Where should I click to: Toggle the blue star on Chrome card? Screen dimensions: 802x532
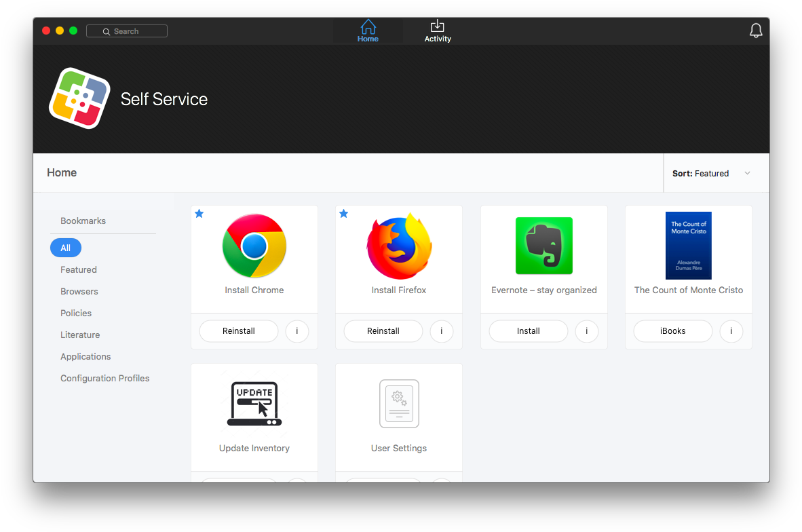pyautogui.click(x=199, y=214)
